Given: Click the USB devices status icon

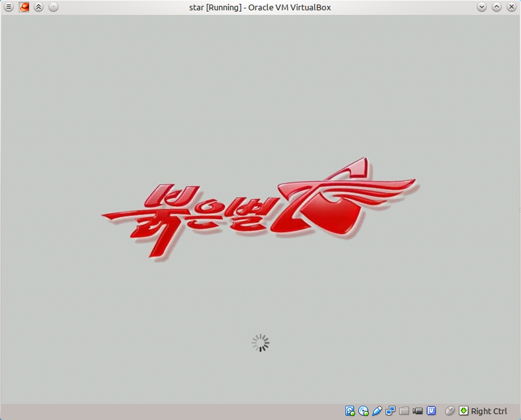Looking at the screenshot, I should point(377,411).
